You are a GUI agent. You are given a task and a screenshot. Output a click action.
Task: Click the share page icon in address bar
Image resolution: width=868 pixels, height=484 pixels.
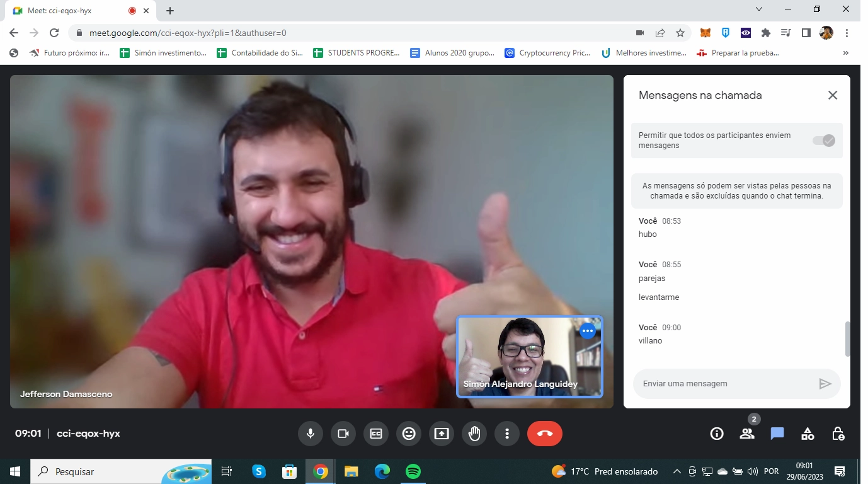660,33
